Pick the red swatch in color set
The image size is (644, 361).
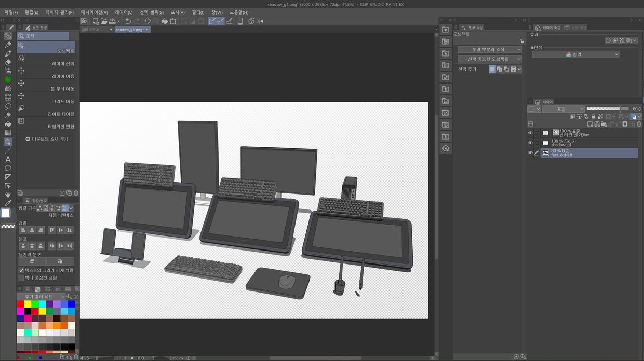coord(20,304)
